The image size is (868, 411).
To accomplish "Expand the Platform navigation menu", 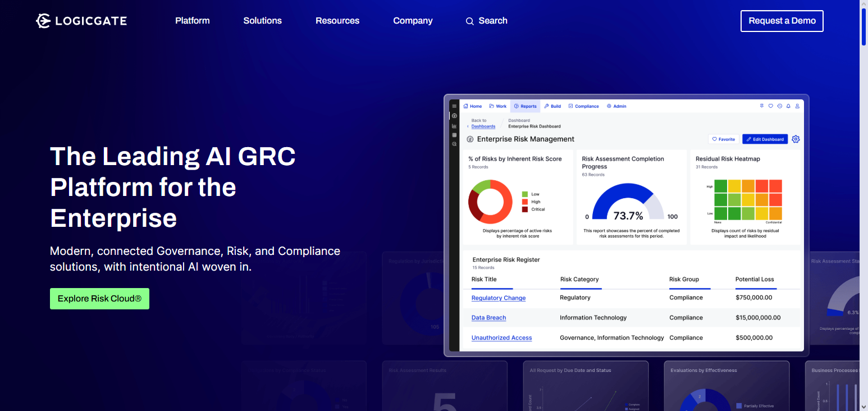I will 192,21.
